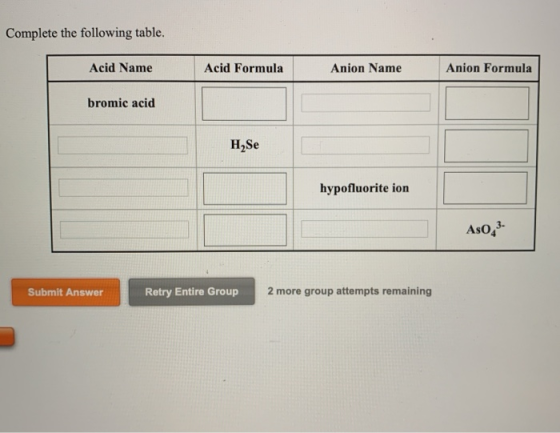Click the 'AsO4 3-' anion formula text
Image resolution: width=560 pixels, height=433 pixels.
(x=485, y=229)
